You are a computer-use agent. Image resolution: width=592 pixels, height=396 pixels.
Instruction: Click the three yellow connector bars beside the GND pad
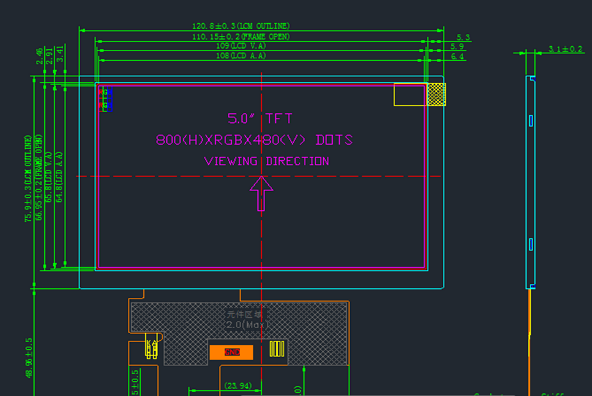(277, 349)
